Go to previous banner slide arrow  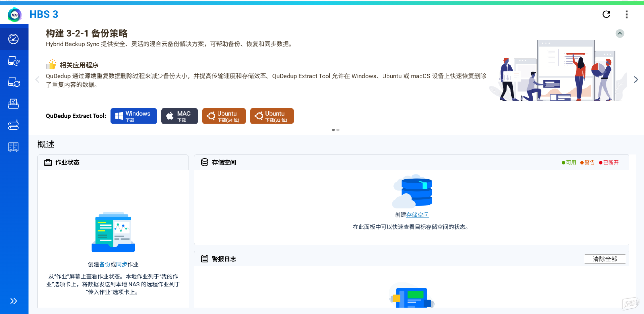(38, 80)
